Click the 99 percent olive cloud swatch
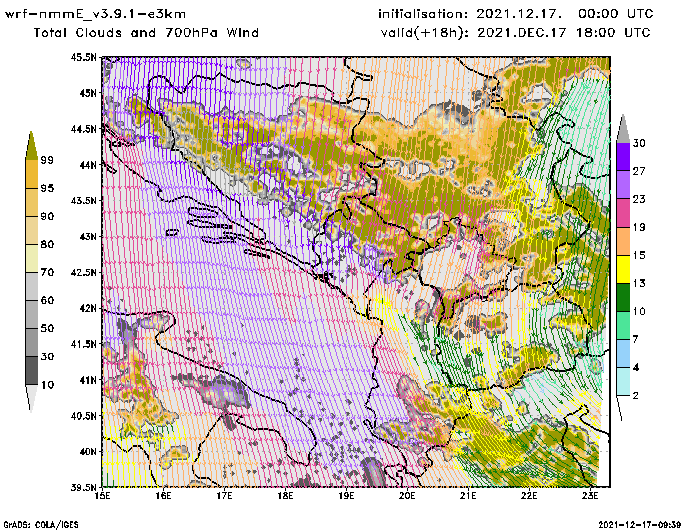Image resolution: width=700 pixels, height=530 pixels. click(x=31, y=146)
